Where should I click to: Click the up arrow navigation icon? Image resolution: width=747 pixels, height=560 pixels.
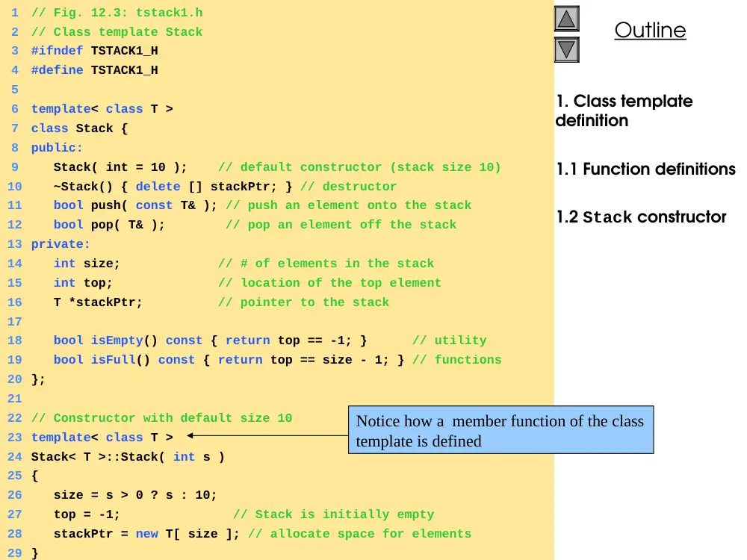click(x=566, y=19)
